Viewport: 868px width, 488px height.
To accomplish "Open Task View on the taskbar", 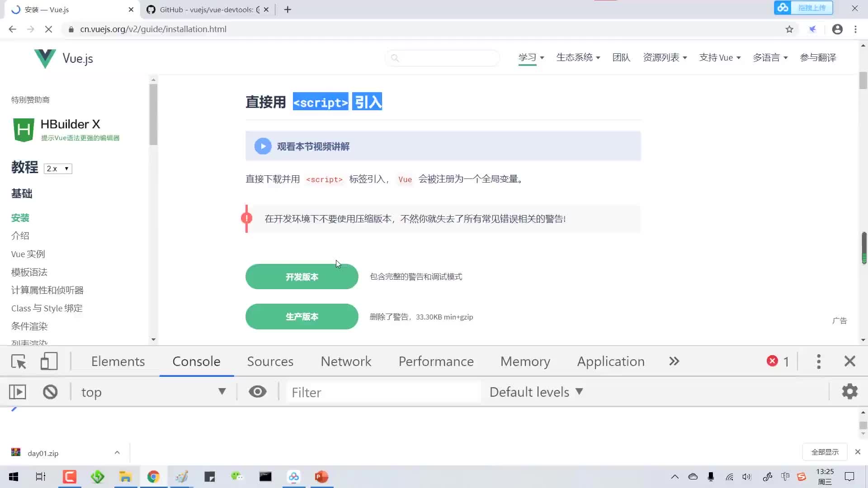I will 41,477.
